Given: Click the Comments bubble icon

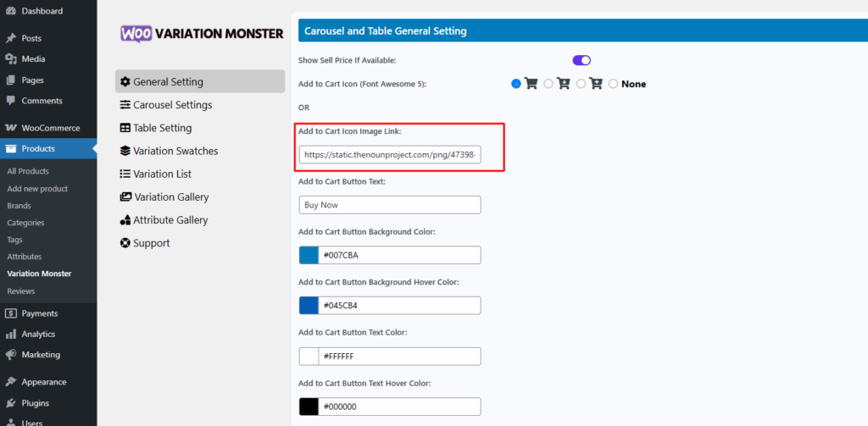Looking at the screenshot, I should (10, 101).
